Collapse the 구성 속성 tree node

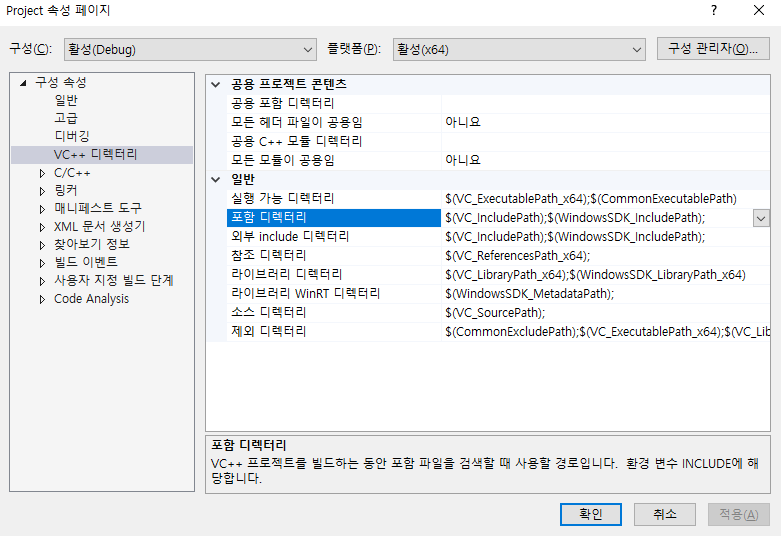coord(23,83)
